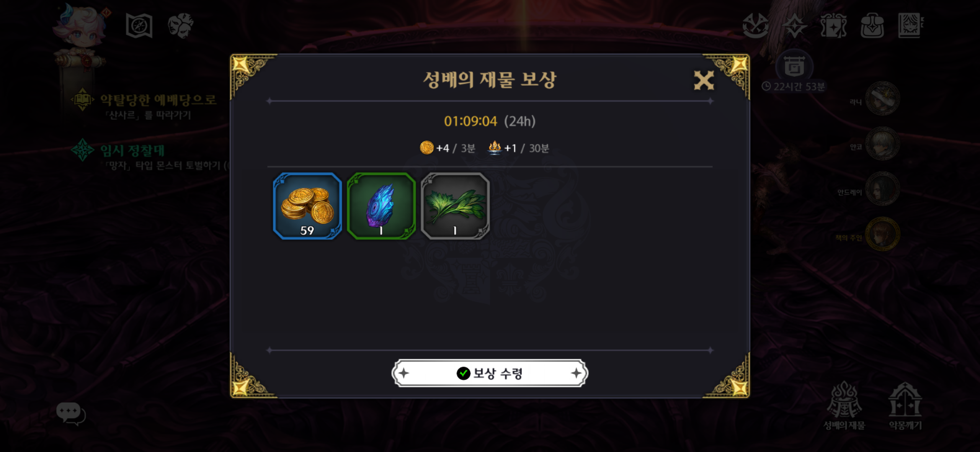Close the 성배의 재물 보상 dialog
The height and width of the screenshot is (452, 980).
click(x=704, y=80)
